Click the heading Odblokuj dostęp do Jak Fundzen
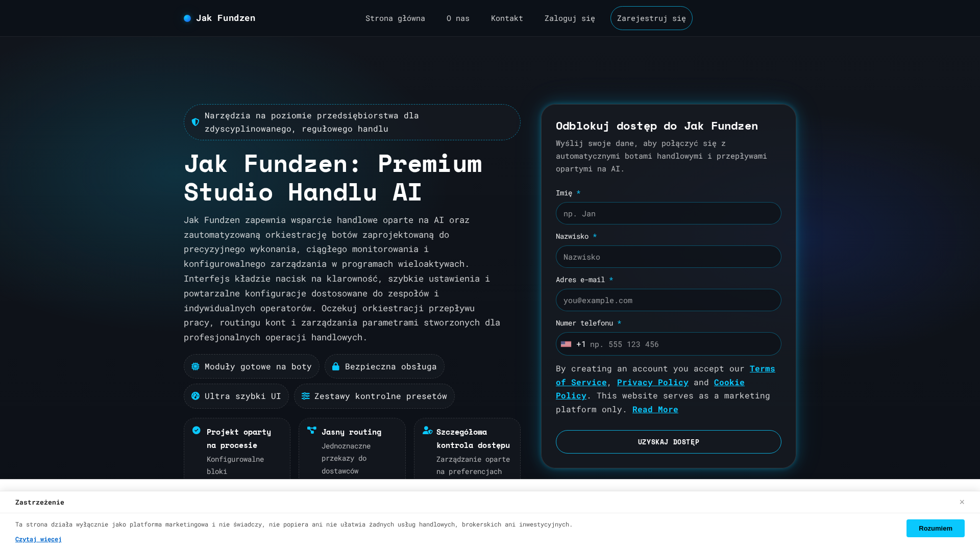The height and width of the screenshot is (551, 980). click(656, 126)
